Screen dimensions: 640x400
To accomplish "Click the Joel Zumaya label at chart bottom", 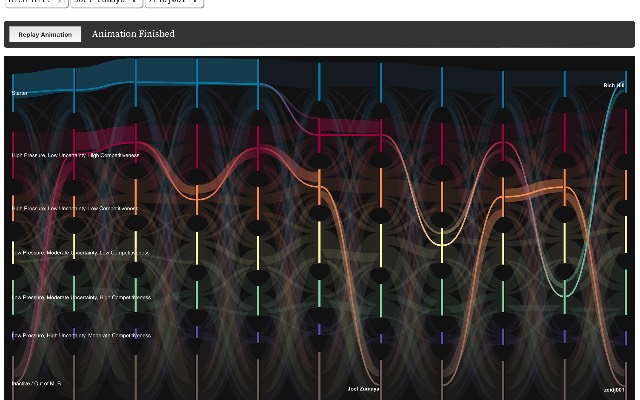I will click(x=363, y=389).
